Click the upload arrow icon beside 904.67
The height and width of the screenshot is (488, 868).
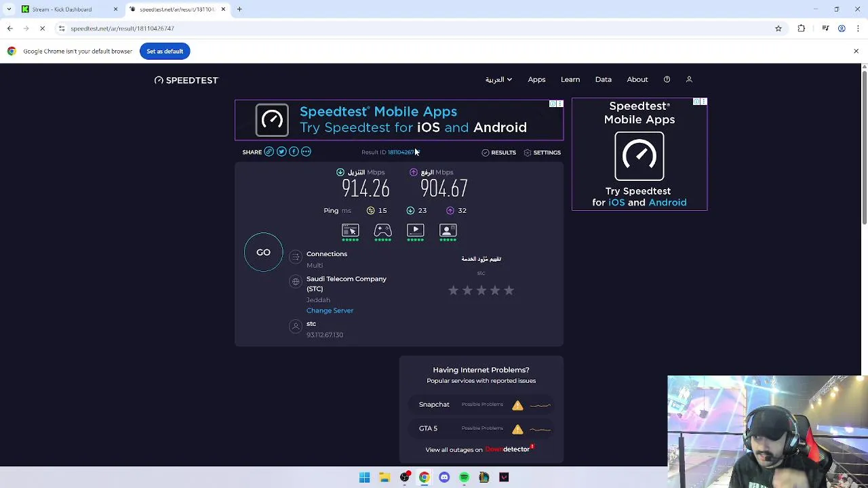pos(414,172)
